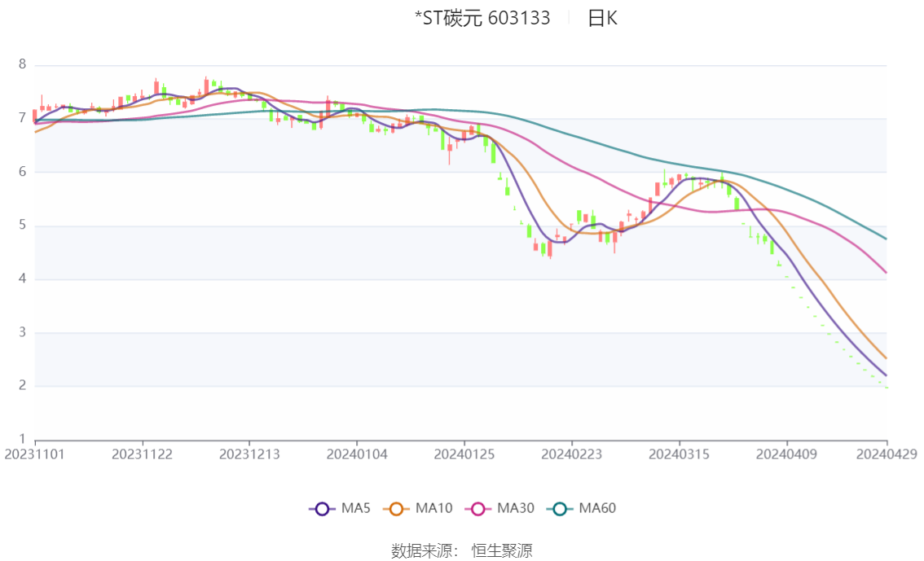Image resolution: width=924 pixels, height=561 pixels.
Task: Toggle the MA30 legend series
Action: coord(499,509)
